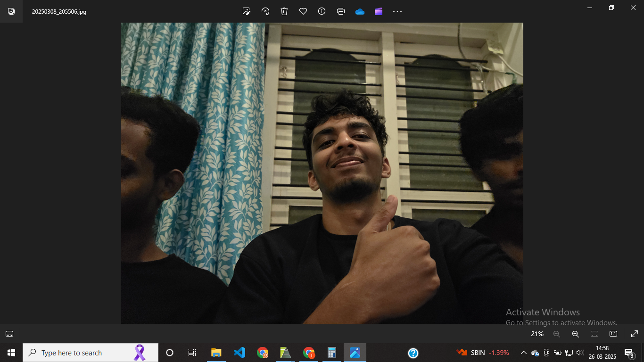Print the photo using the printer icon

click(x=341, y=11)
